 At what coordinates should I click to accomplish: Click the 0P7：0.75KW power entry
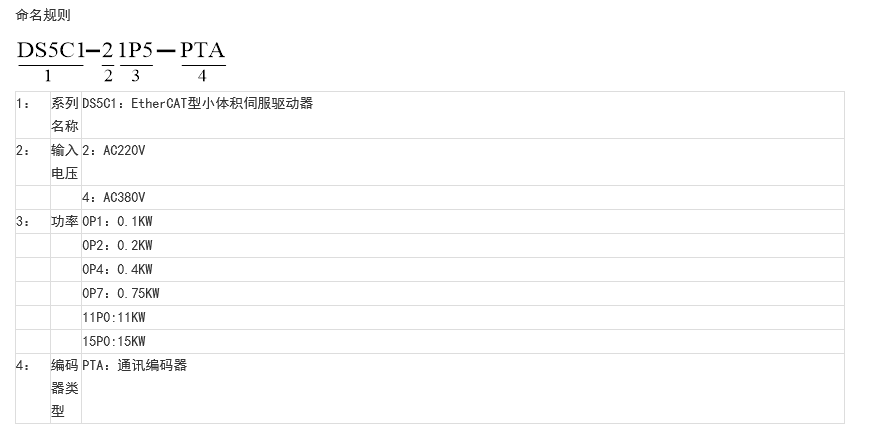tap(120, 293)
